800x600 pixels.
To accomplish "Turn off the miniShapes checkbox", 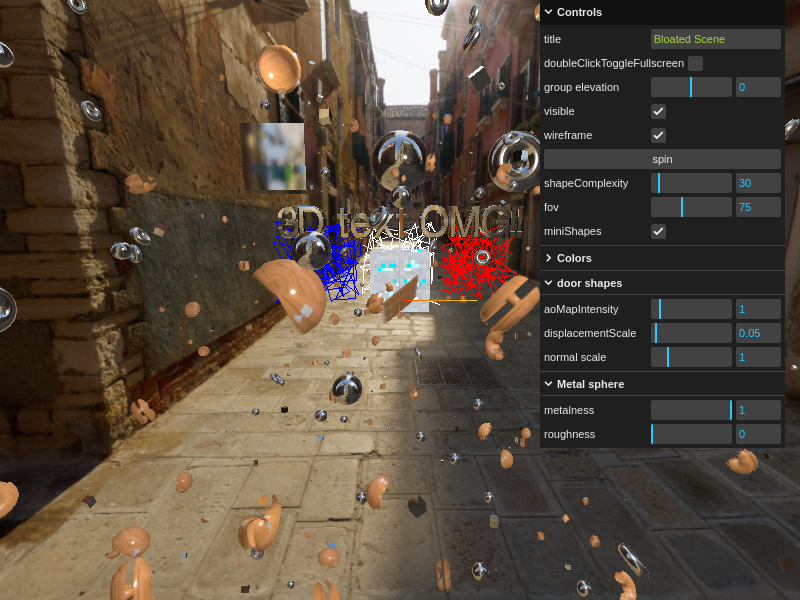I will pyautogui.click(x=658, y=231).
